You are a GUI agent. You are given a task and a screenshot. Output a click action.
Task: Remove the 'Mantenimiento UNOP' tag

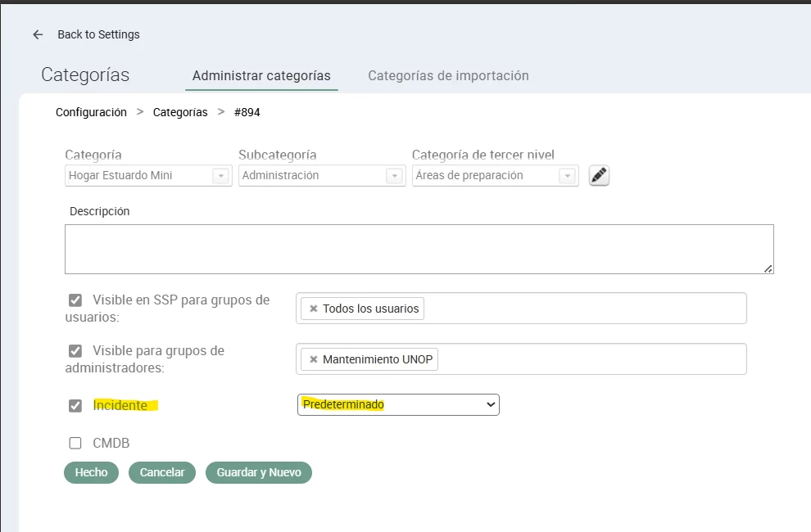click(x=313, y=359)
